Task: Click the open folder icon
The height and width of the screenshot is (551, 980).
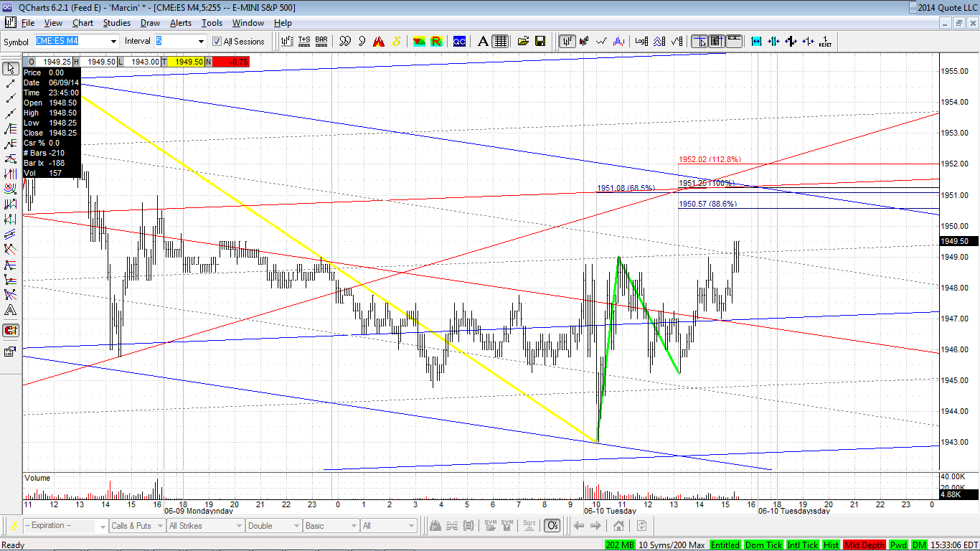Action: [x=523, y=41]
